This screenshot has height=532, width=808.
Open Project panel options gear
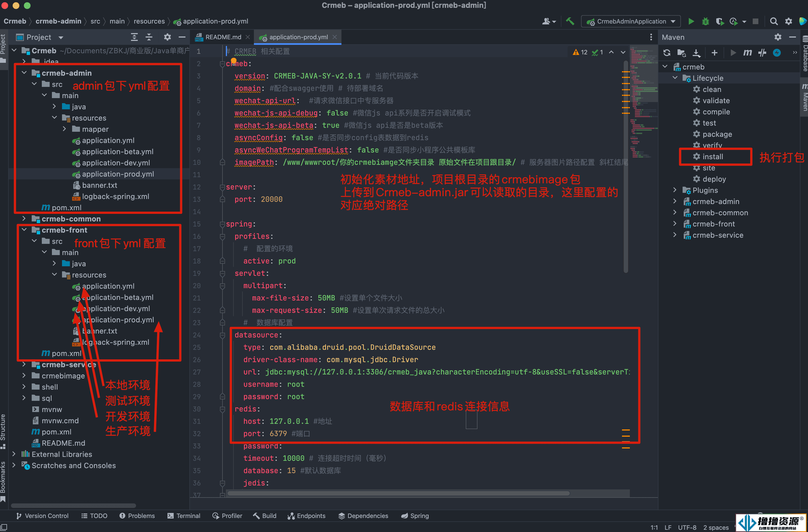point(167,37)
